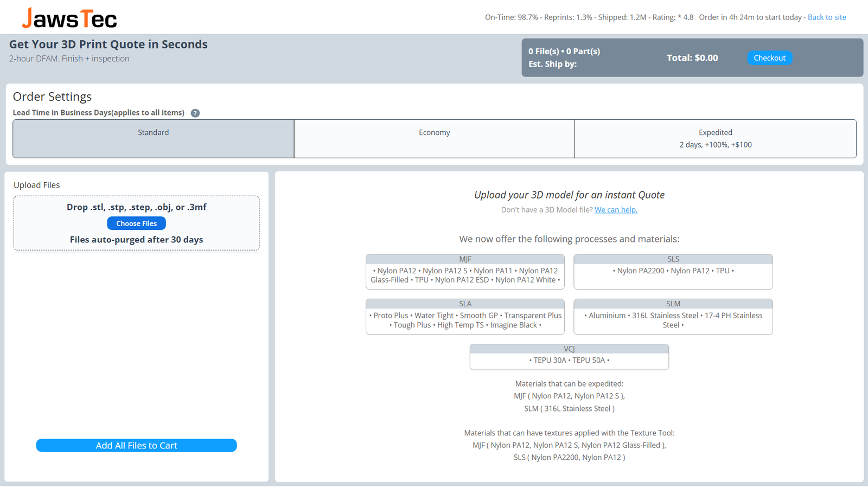Viewport: 868px width, 488px height.
Task: Select the SLA process card
Action: 465,317
